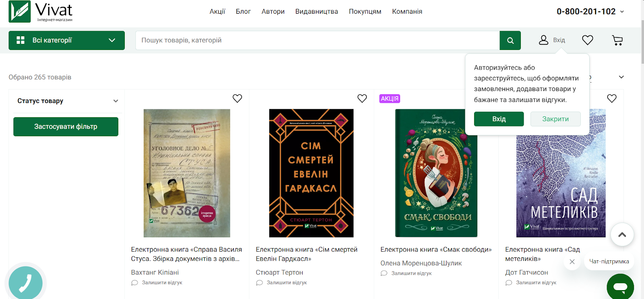This screenshot has height=299, width=644.
Task: Click Залишити відгук under Дот Гатчисон
Action: point(536,283)
